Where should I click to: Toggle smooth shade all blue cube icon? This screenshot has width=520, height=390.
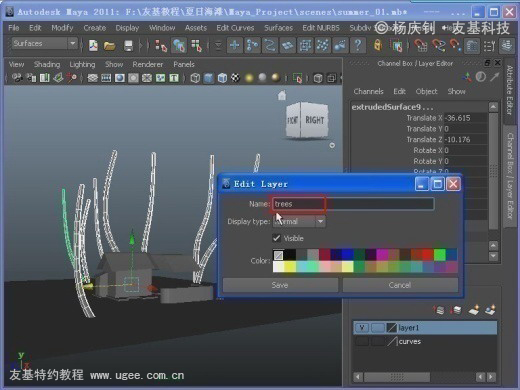pos(209,78)
